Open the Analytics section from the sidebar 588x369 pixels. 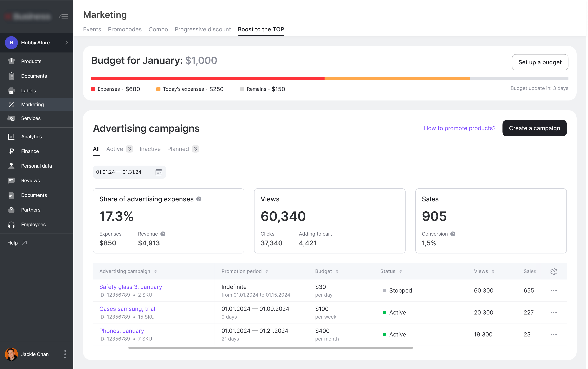(31, 136)
